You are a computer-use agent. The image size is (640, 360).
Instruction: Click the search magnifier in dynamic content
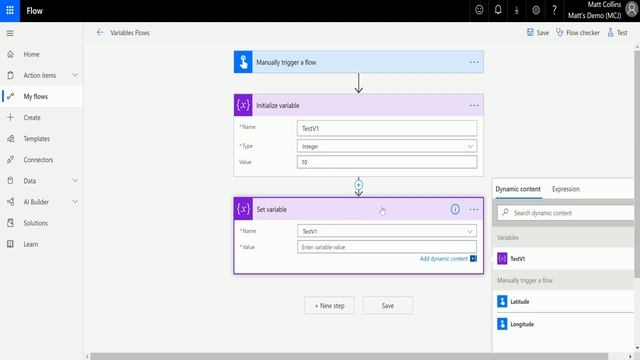pos(506,212)
